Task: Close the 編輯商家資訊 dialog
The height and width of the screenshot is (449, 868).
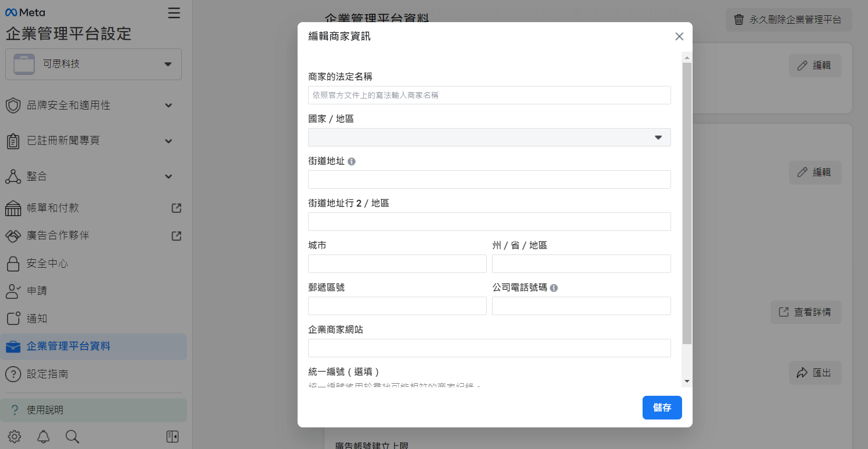Action: pos(679,36)
